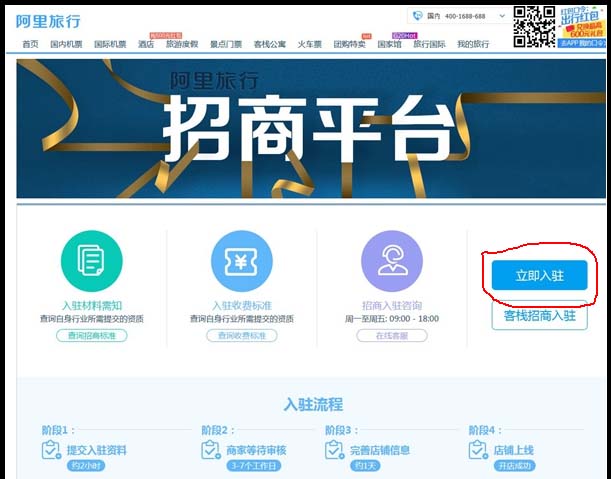Click the 阶段3 label
611x479 pixels.
click(341, 430)
